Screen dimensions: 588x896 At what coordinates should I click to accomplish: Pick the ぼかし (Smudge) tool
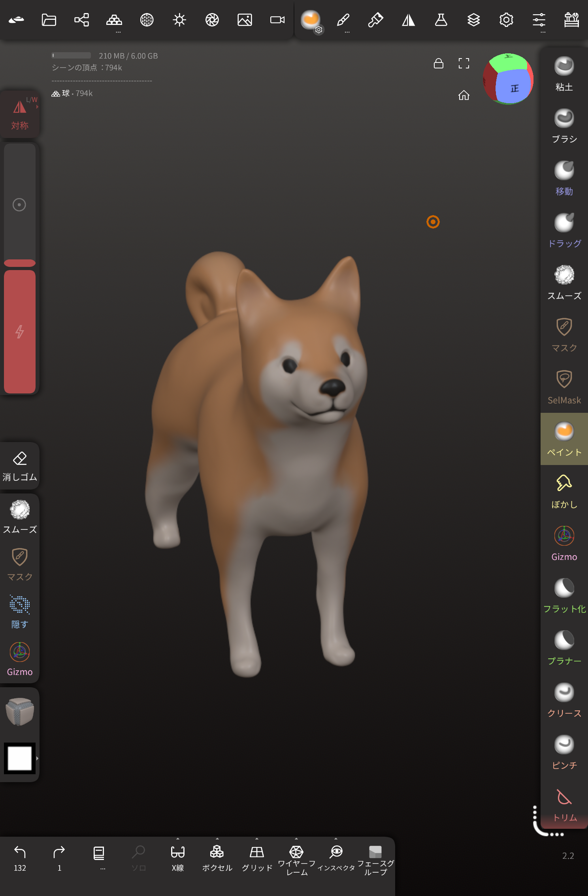tap(564, 491)
